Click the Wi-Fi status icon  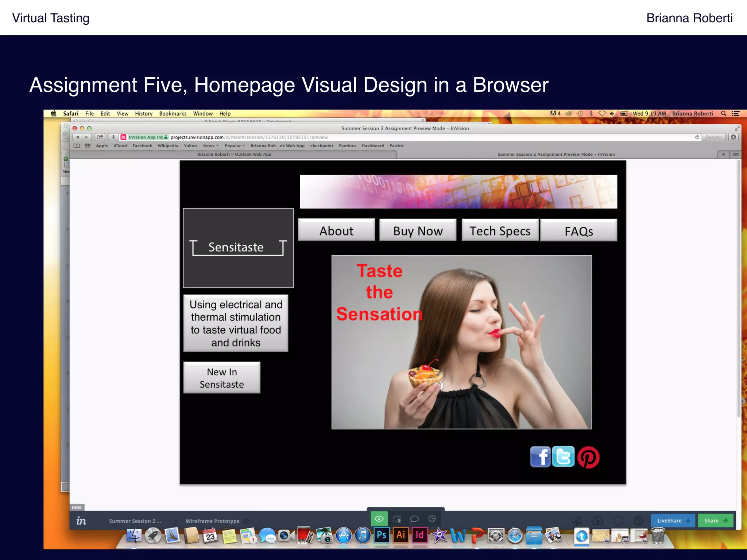pos(602,113)
